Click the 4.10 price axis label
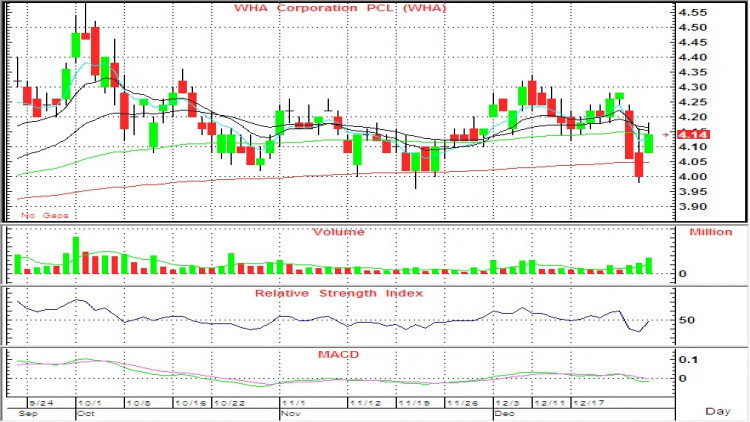 (x=693, y=147)
